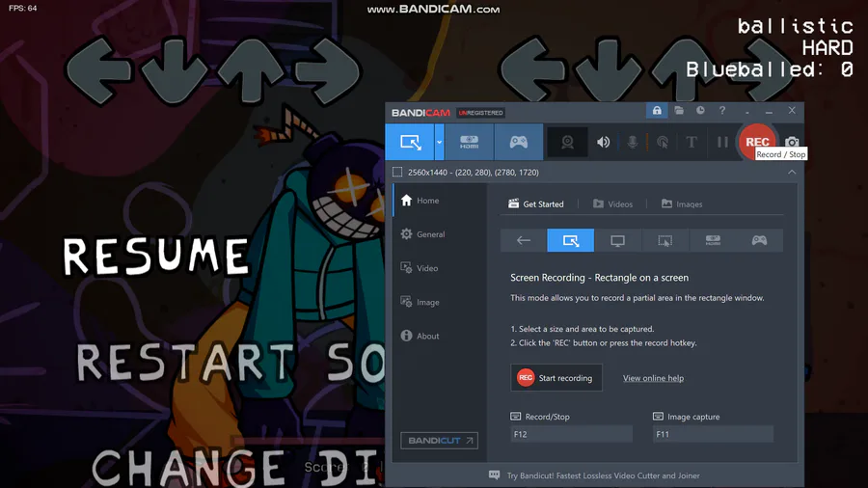Viewport: 868px width, 488px height.
Task: Select rectangle on a screen mode tile
Action: click(570, 240)
